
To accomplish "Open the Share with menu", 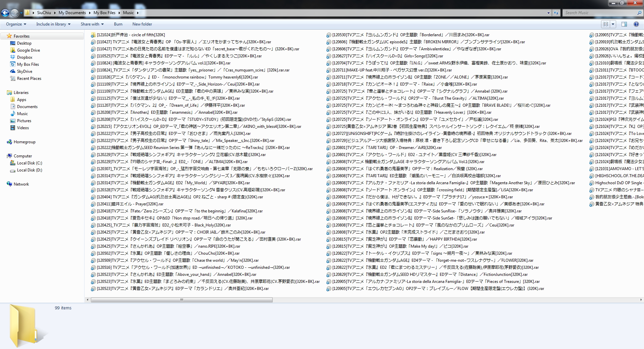I will [92, 24].
